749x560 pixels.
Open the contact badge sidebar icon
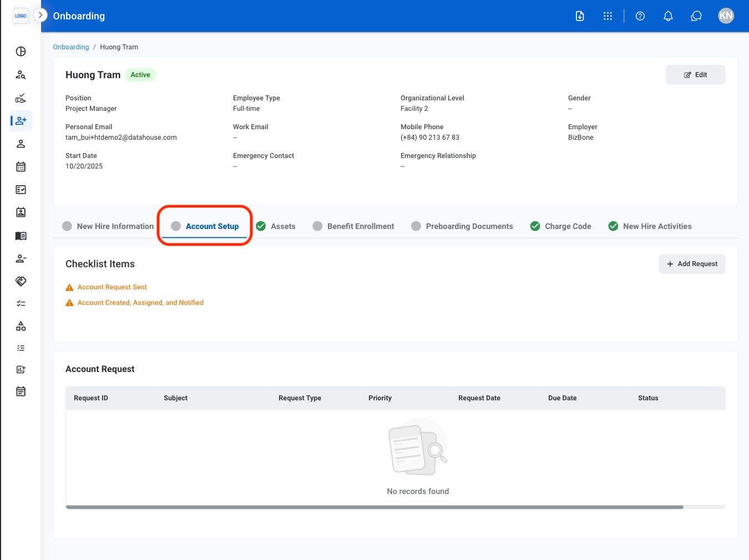(x=21, y=212)
